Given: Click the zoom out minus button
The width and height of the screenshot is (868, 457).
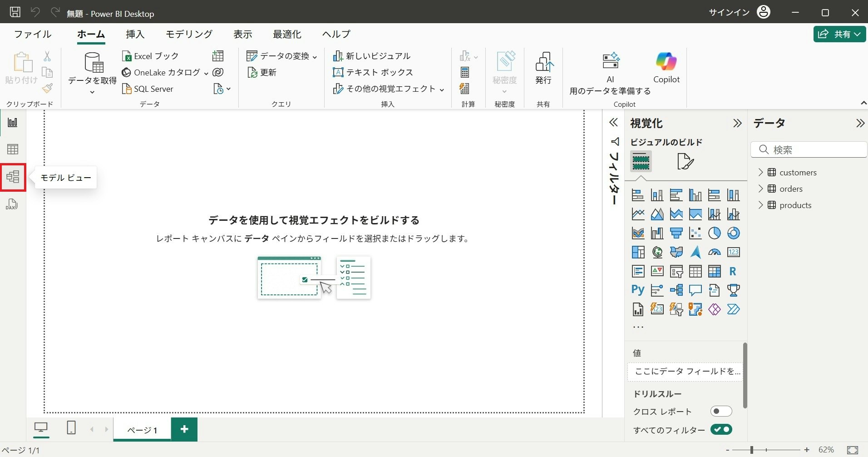Looking at the screenshot, I should [728, 450].
